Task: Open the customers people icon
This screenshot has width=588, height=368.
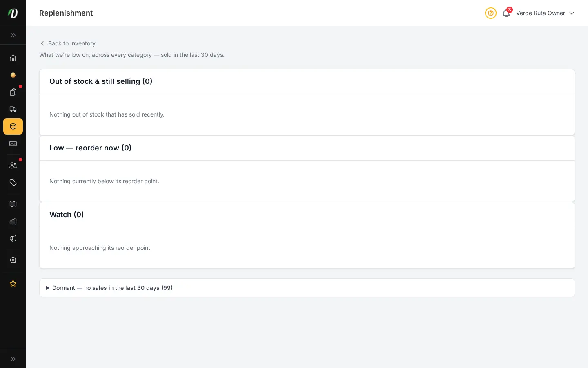Action: click(x=13, y=165)
